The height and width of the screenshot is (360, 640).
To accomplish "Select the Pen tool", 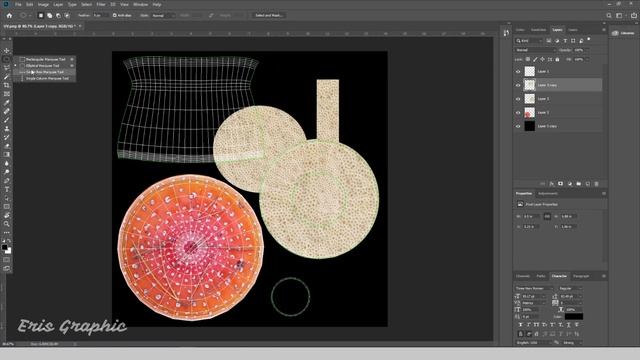I will [7, 180].
